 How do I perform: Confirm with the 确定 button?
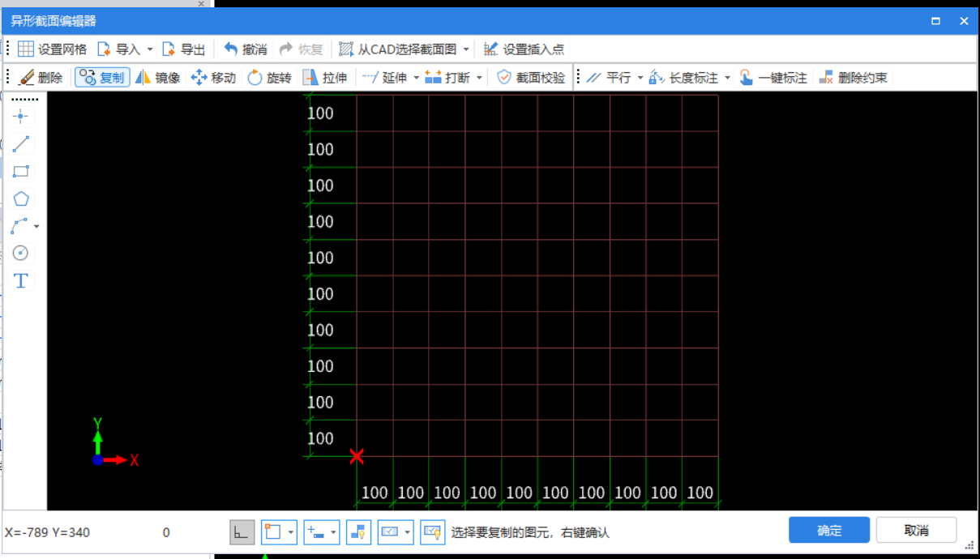829,531
